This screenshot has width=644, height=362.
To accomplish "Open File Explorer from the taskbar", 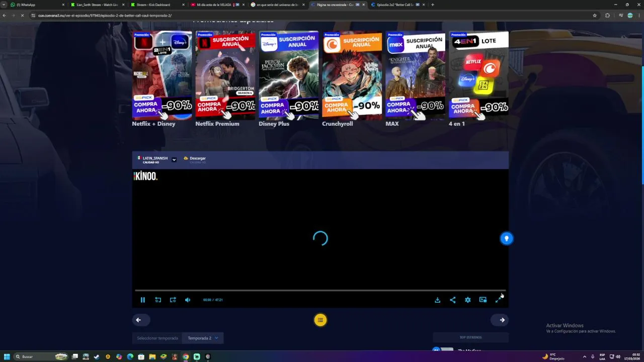I will [152, 356].
